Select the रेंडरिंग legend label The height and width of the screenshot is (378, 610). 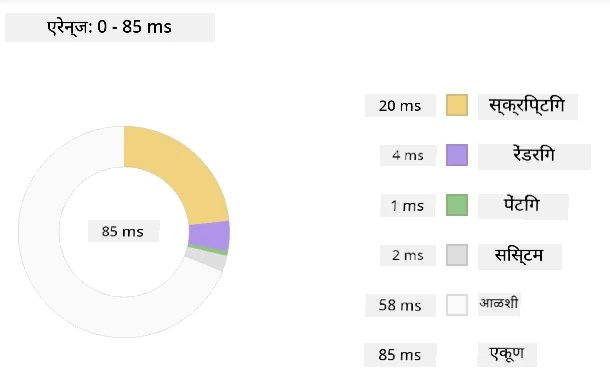coord(534,156)
